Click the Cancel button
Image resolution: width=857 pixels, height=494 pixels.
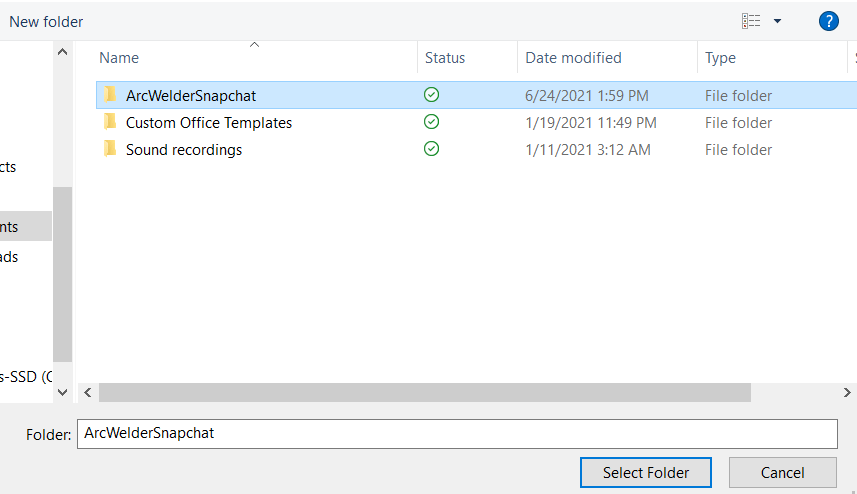pos(782,472)
